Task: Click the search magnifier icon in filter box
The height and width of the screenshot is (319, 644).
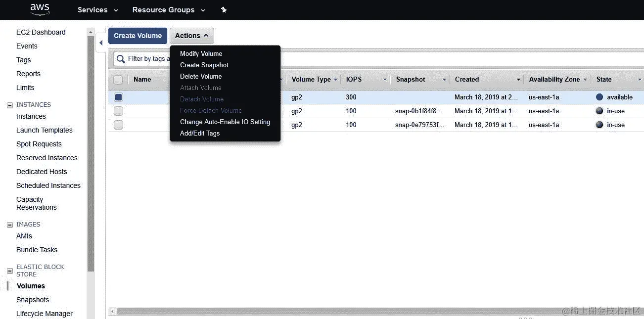Action: pyautogui.click(x=120, y=59)
